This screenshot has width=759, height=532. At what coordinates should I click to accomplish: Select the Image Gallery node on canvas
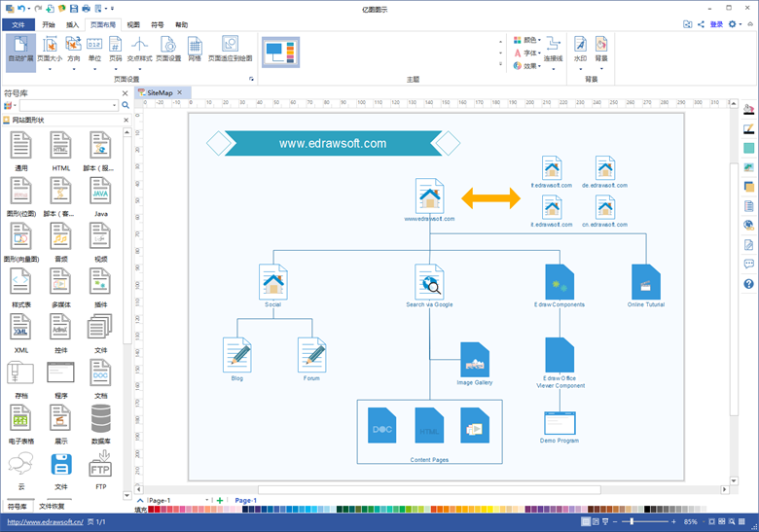point(475,363)
